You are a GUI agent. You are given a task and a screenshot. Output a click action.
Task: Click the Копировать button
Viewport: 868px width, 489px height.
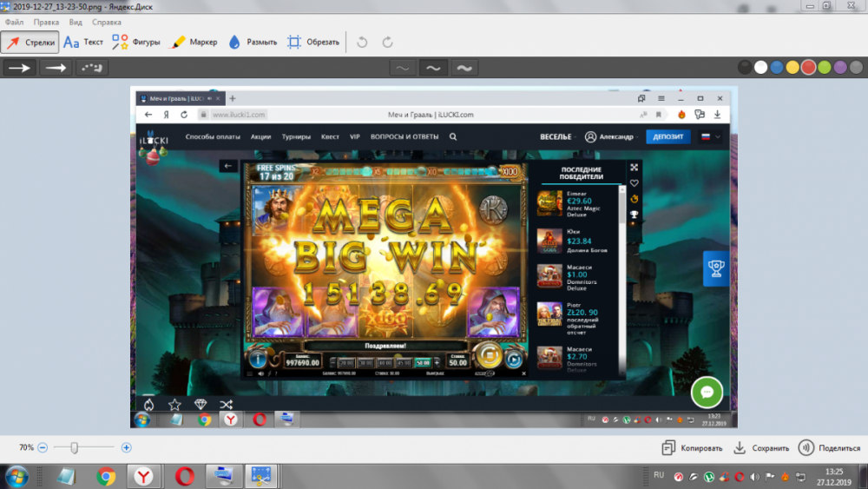click(x=692, y=448)
